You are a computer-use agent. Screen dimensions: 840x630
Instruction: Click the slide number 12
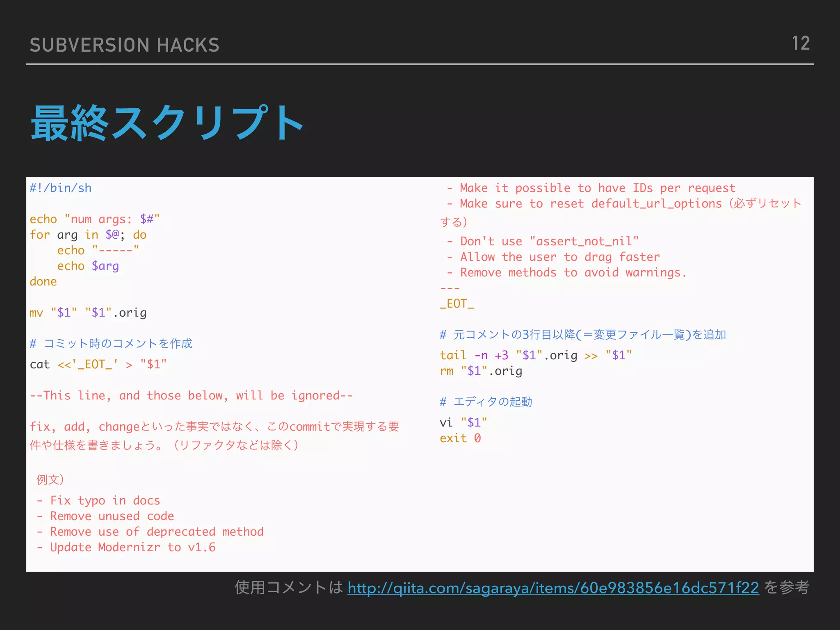[801, 43]
